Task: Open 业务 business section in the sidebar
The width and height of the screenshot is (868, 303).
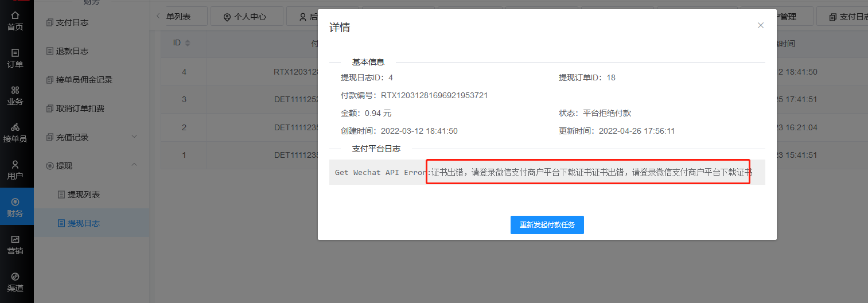Action: coord(15,95)
